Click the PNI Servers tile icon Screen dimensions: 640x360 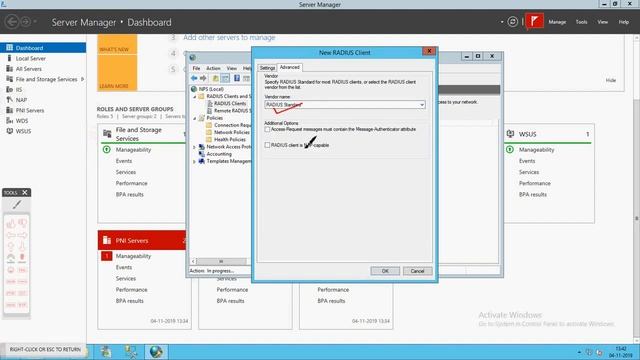107,240
